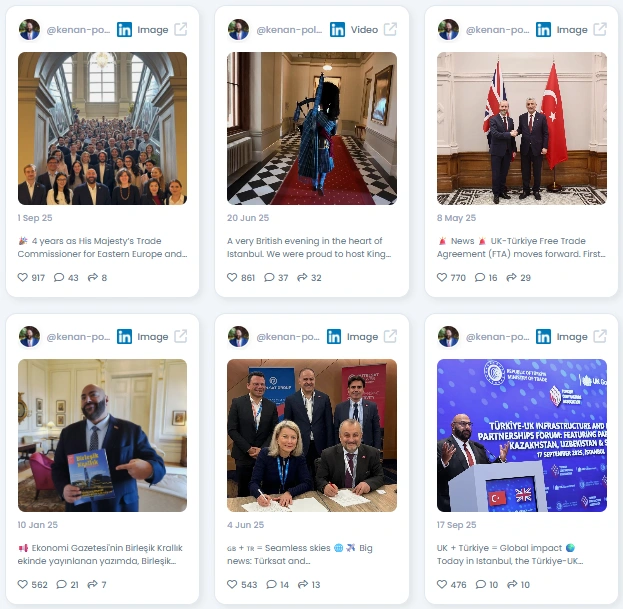Like the post with 917 likes
623x609 pixels.
point(23,277)
